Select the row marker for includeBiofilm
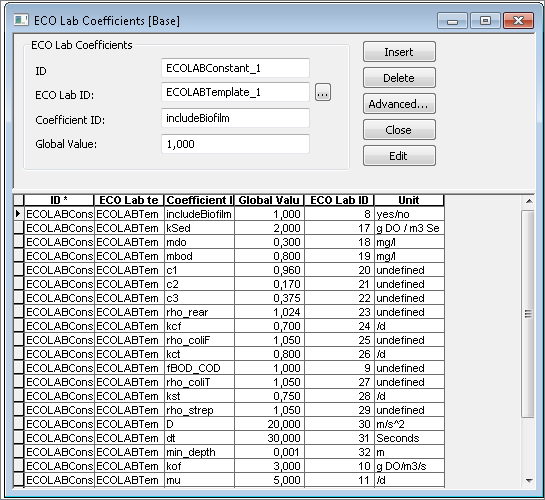 (x=19, y=214)
